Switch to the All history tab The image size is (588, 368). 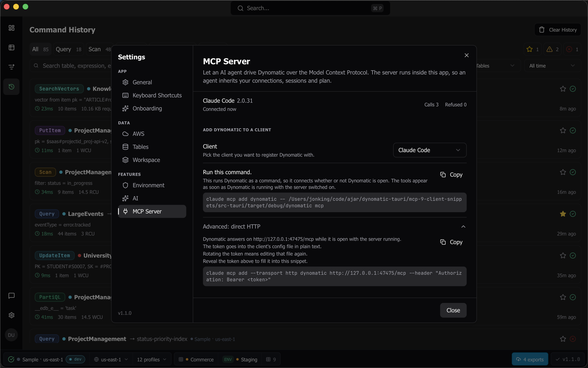[40, 49]
